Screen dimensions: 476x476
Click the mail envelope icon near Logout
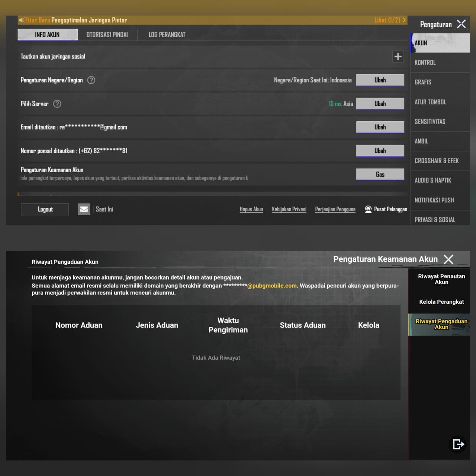84,209
